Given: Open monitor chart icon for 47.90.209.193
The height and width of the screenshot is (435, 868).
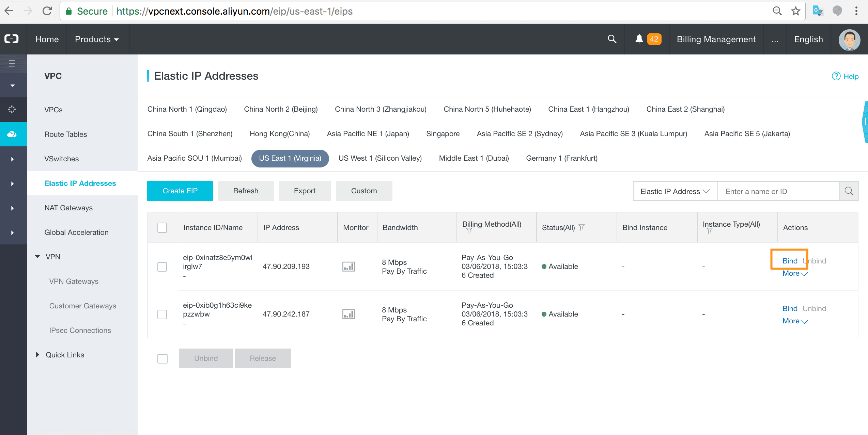Looking at the screenshot, I should tap(348, 267).
